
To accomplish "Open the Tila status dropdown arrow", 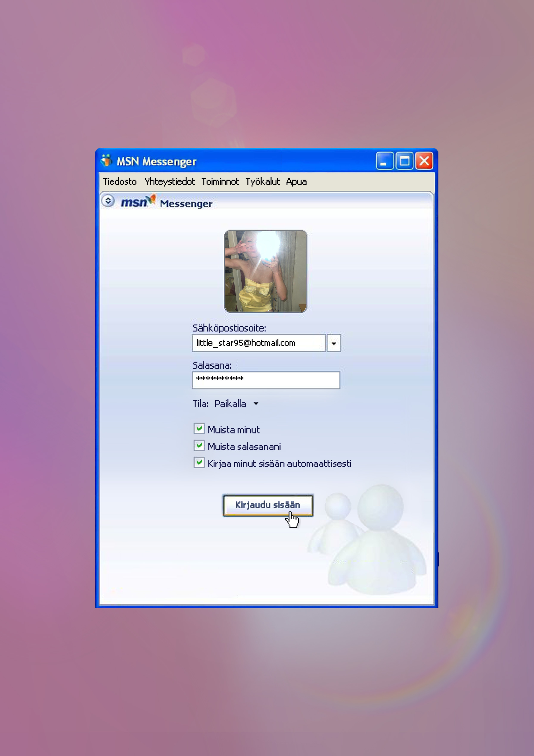I will pos(256,404).
